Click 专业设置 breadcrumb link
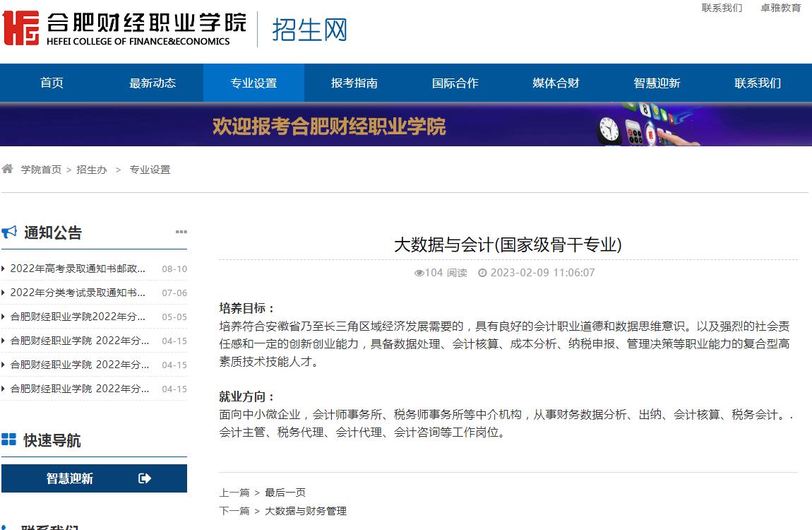Viewport: 812px width, 530px height. (x=150, y=170)
